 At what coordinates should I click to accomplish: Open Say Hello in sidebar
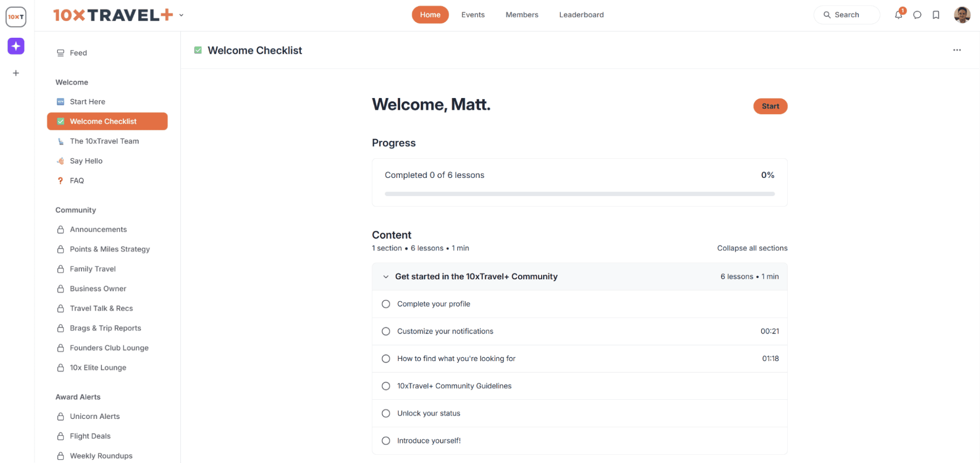click(x=107, y=161)
